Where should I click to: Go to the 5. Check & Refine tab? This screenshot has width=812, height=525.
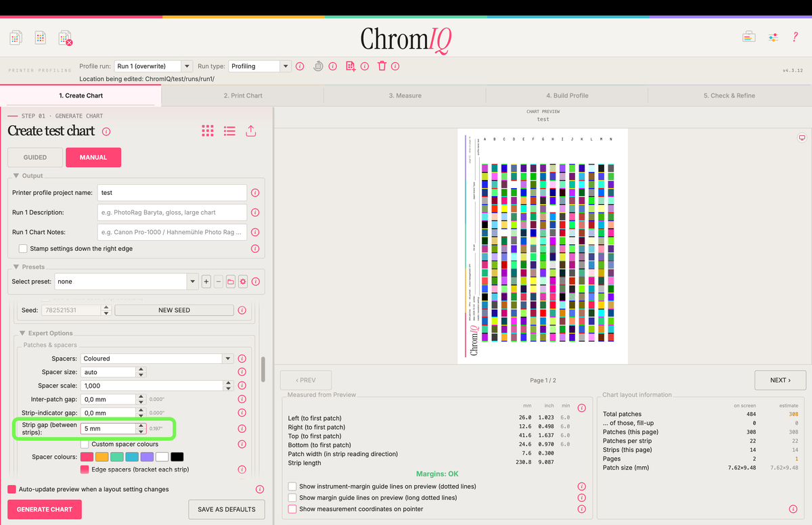(729, 95)
